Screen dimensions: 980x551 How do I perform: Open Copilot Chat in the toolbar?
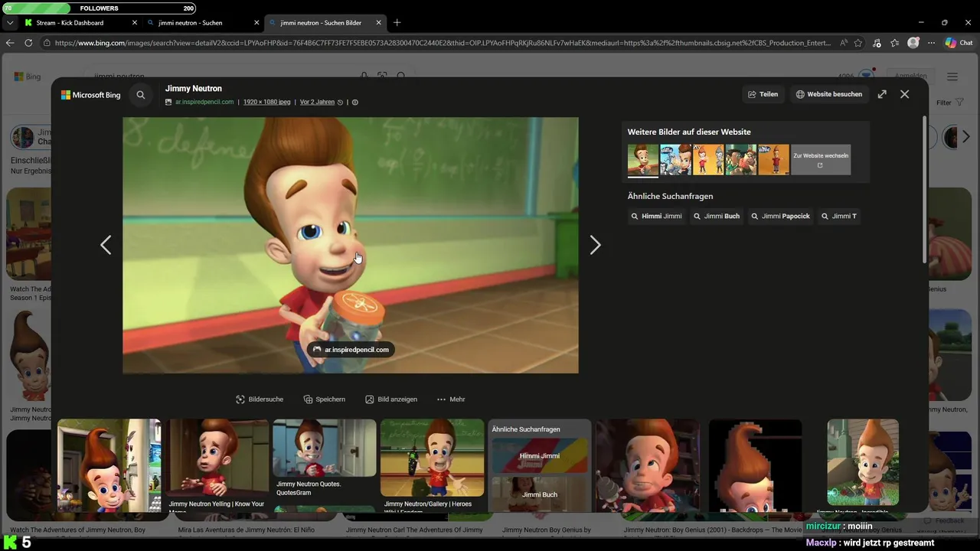coord(959,43)
